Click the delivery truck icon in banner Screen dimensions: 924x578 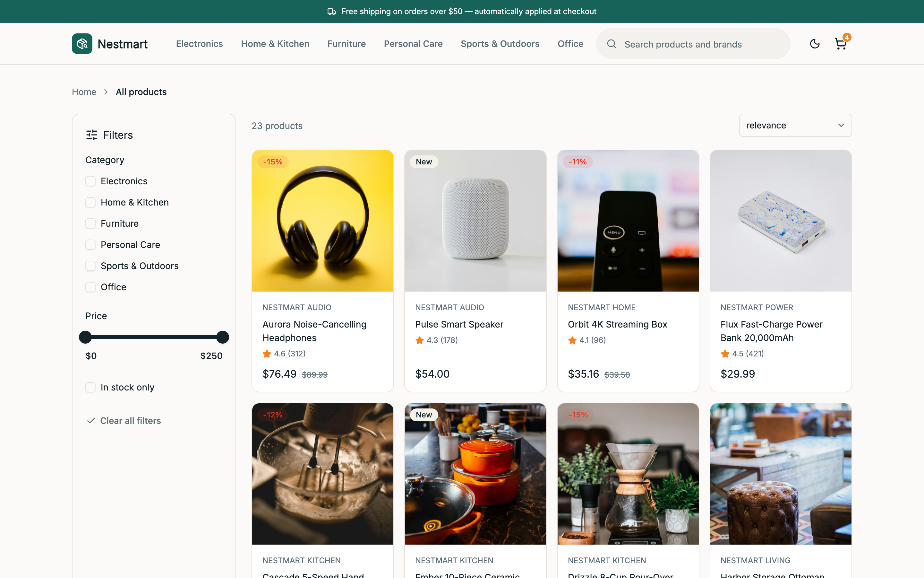click(331, 12)
